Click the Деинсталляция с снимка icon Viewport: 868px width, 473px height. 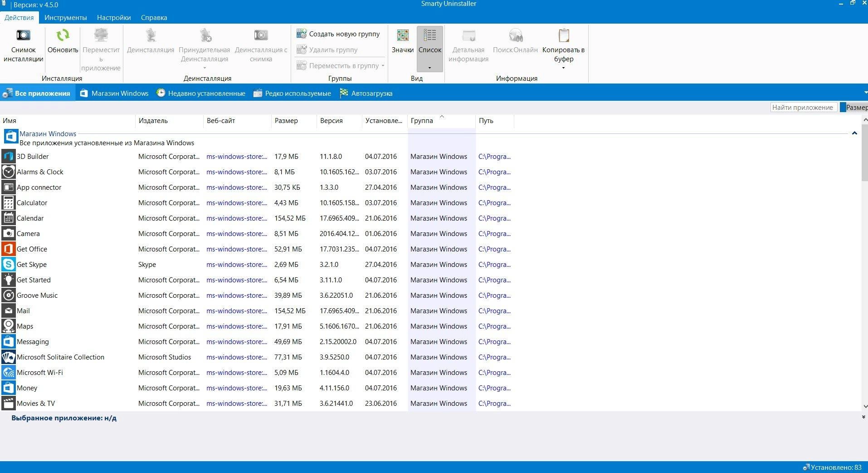pyautogui.click(x=261, y=35)
